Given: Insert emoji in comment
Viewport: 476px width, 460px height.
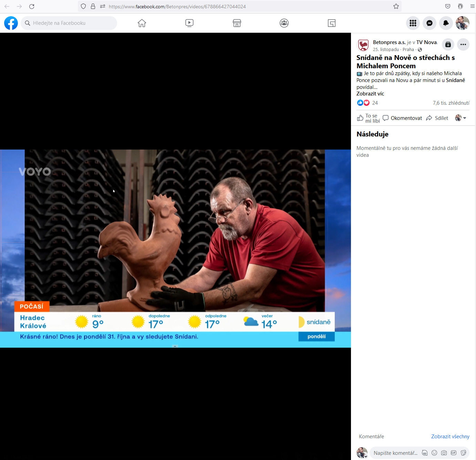Looking at the screenshot, I should pos(434,453).
